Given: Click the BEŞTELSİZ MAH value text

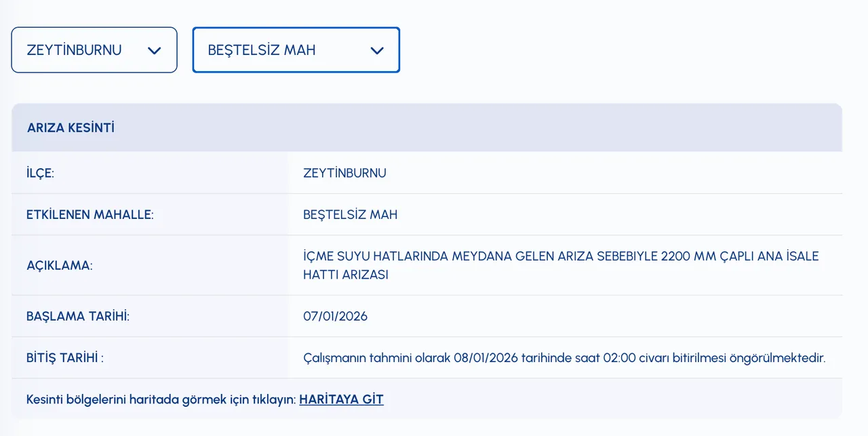Looking at the screenshot, I should pyautogui.click(x=351, y=214).
